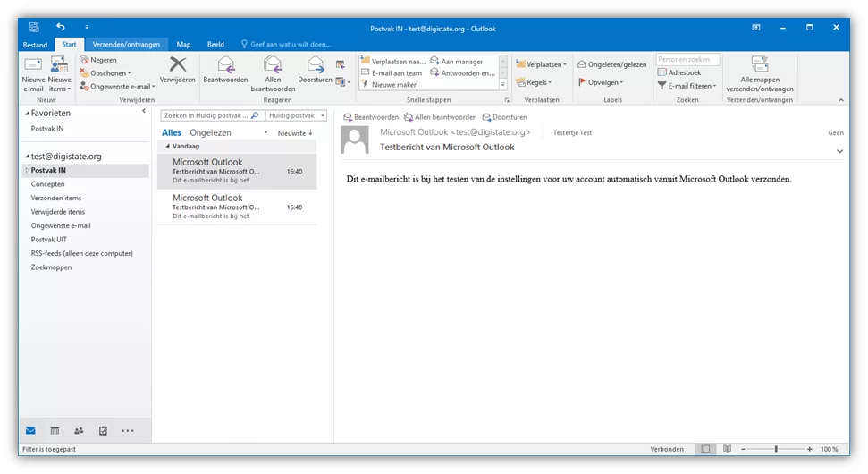868x474 pixels.
Task: Expand the Snelle stappen gallery
Action: (503, 85)
